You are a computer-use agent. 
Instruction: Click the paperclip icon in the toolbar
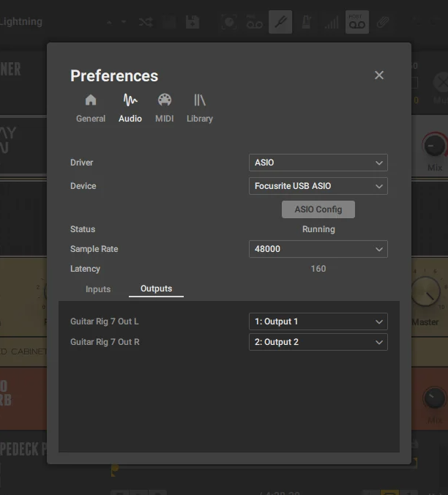[383, 22]
